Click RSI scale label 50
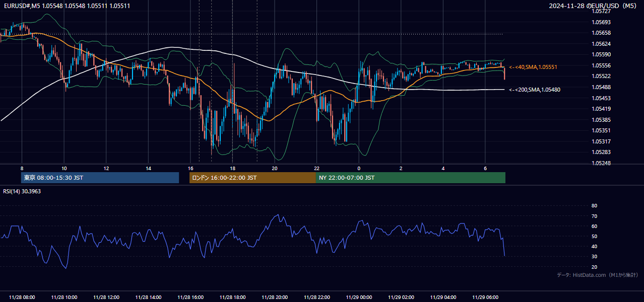This screenshot has width=644, height=302. [x=594, y=236]
